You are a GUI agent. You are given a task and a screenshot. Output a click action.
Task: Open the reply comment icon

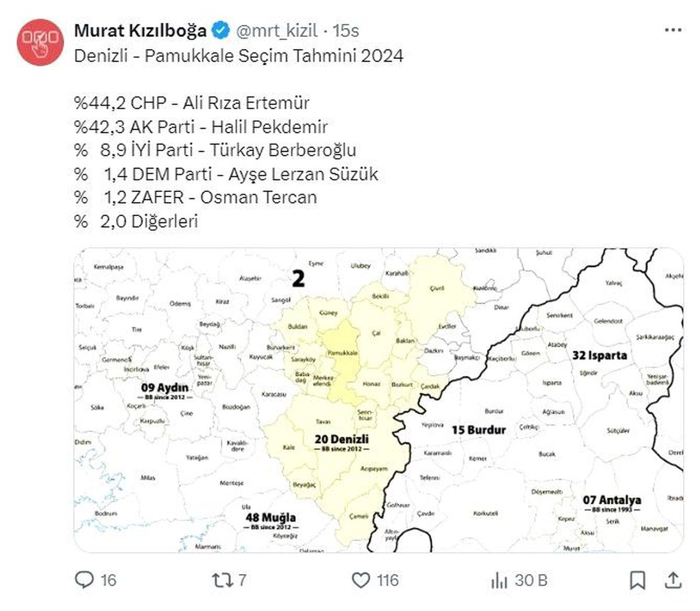coord(85,579)
